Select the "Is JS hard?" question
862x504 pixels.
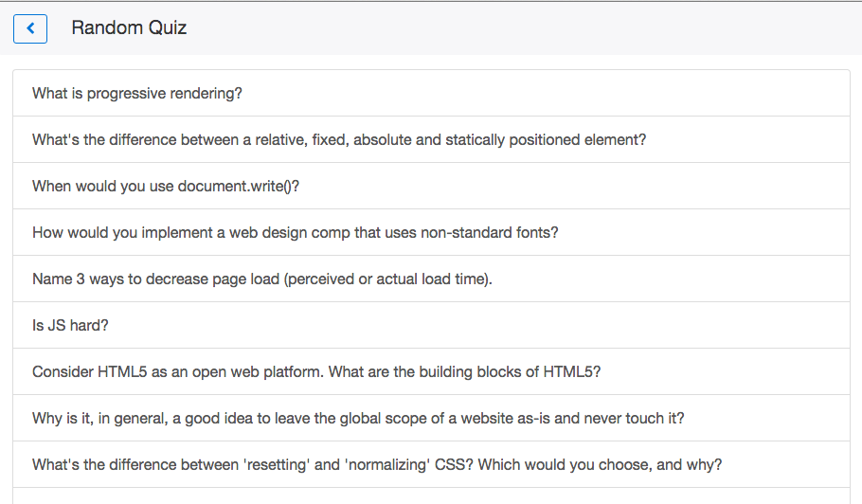(x=70, y=326)
